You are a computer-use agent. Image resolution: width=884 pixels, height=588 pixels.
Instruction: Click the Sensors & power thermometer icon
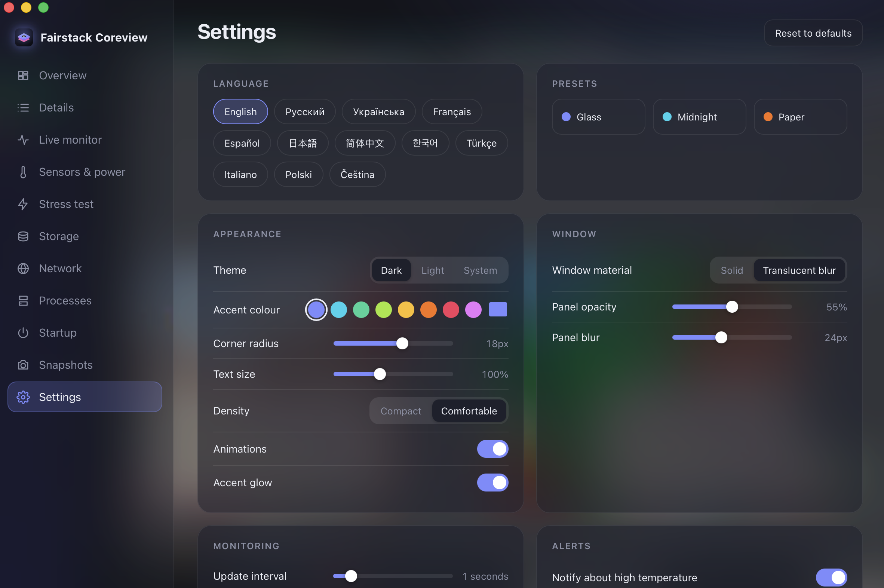[23, 172]
